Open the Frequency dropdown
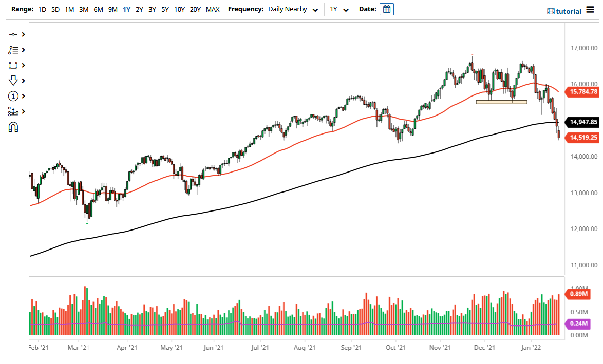Viewport: 603px width, 364px height. point(293,9)
